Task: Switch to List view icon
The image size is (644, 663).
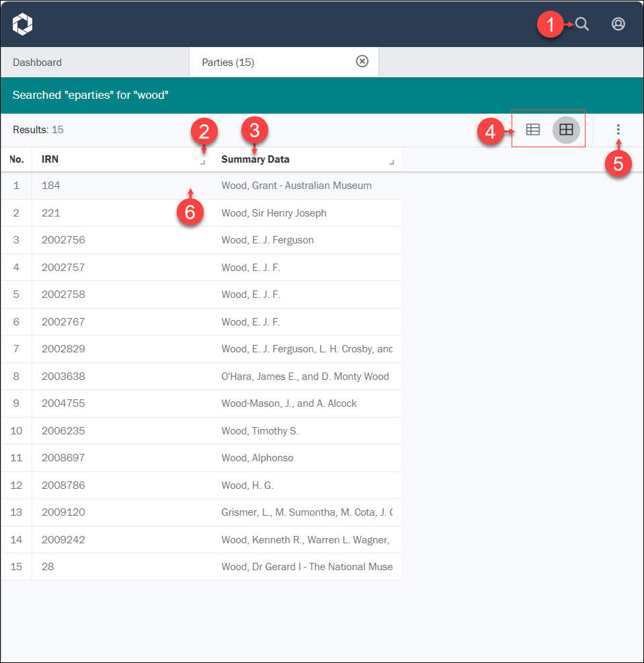Action: point(533,130)
